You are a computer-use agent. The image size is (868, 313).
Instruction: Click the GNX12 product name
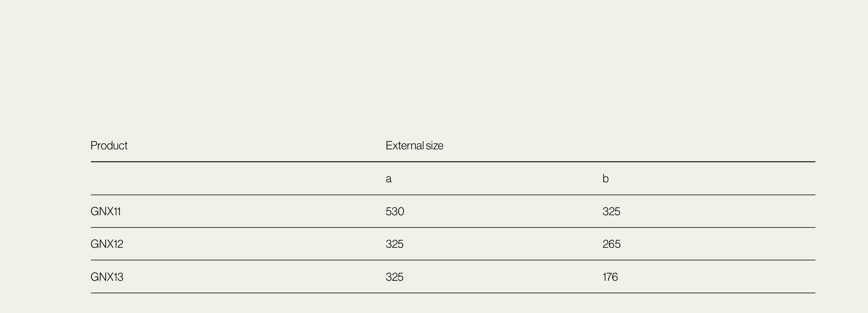[x=107, y=244]
